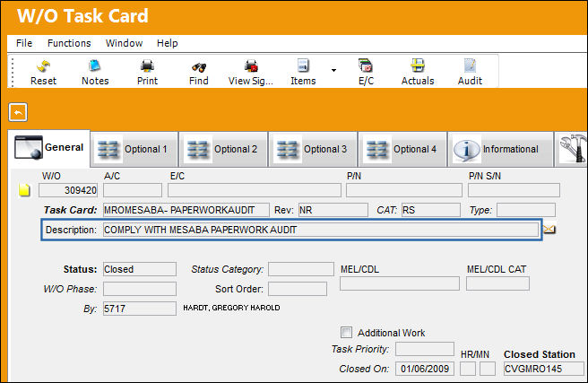Click the P/N input field
This screenshot has height=383, width=588.
404,190
